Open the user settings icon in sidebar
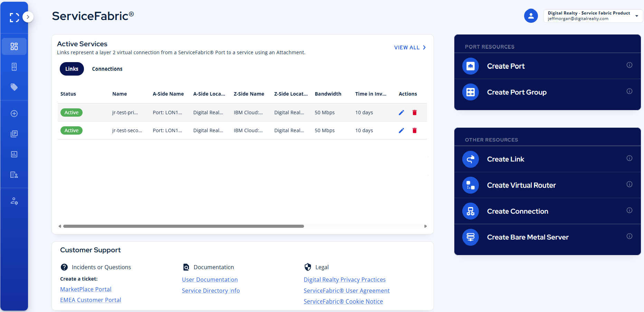 pyautogui.click(x=14, y=201)
